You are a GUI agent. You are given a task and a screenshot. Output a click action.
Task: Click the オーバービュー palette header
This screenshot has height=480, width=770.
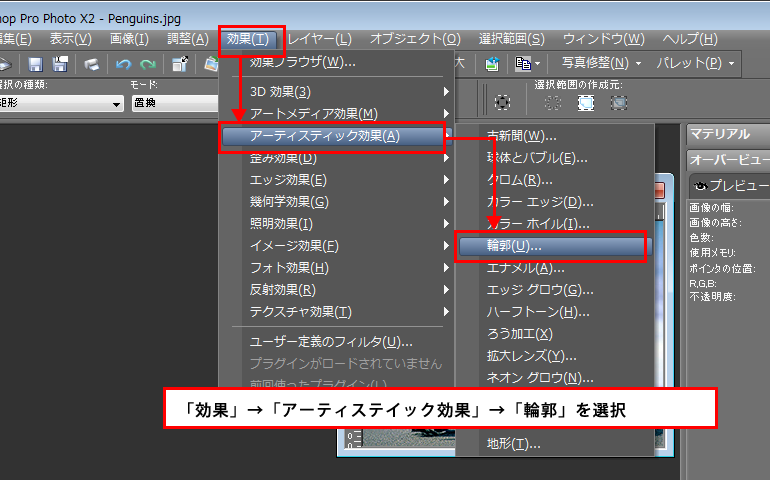728,160
